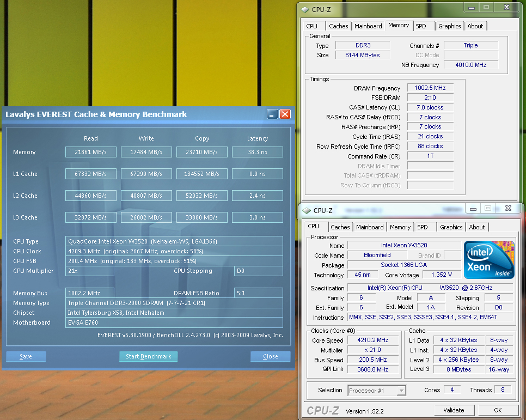Open the Mainboard tab in the lower CPU-Z window
The width and height of the screenshot is (526, 420).
point(370,227)
